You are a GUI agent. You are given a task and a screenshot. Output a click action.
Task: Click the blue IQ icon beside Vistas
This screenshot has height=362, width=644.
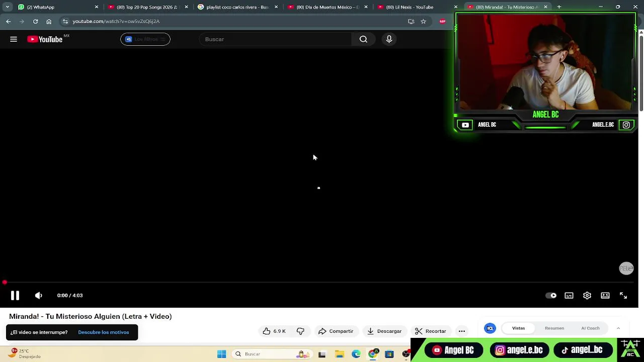coord(490,328)
